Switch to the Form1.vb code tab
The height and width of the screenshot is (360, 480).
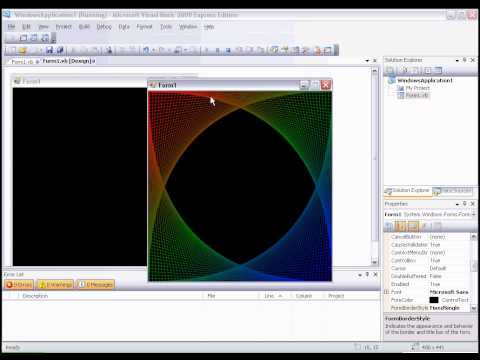coord(22,62)
